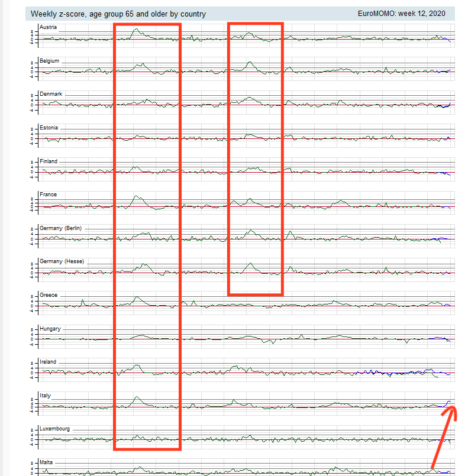Click the Malta country label
This screenshot has width=468, height=476.
tap(46, 462)
